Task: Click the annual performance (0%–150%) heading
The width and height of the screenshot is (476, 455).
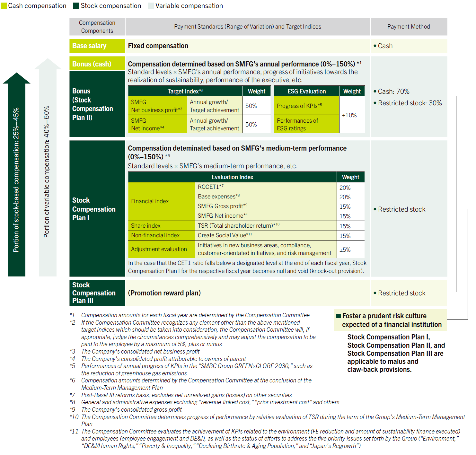Action: point(244,64)
